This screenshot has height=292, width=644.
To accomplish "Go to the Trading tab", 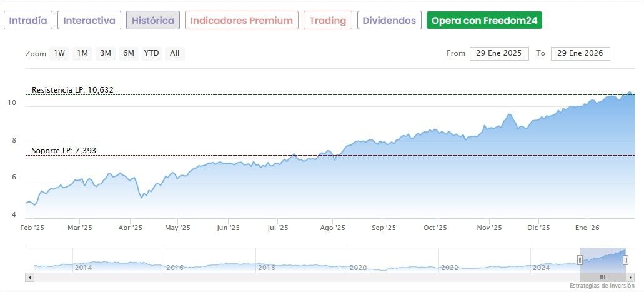I will [328, 20].
